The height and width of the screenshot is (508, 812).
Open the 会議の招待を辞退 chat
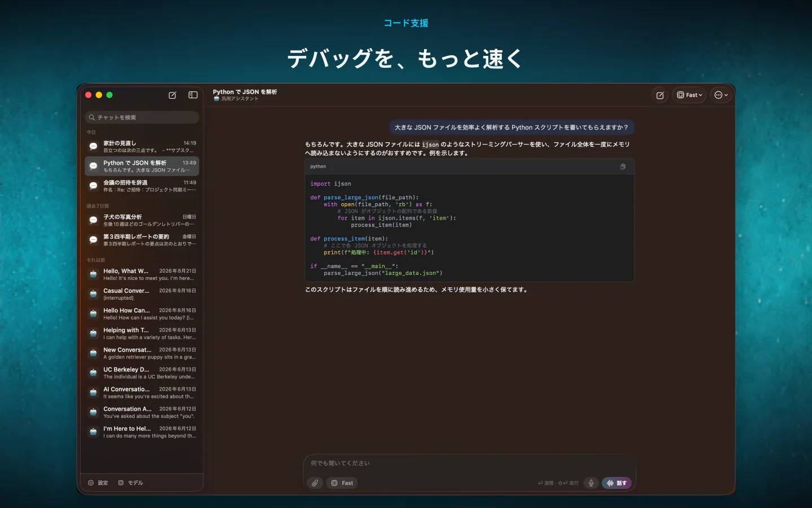point(142,186)
